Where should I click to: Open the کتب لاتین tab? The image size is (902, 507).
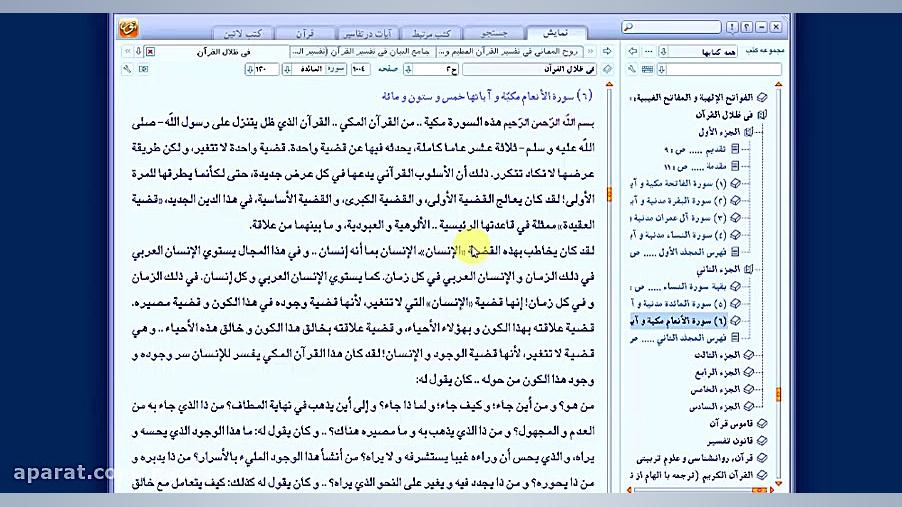coord(242,33)
